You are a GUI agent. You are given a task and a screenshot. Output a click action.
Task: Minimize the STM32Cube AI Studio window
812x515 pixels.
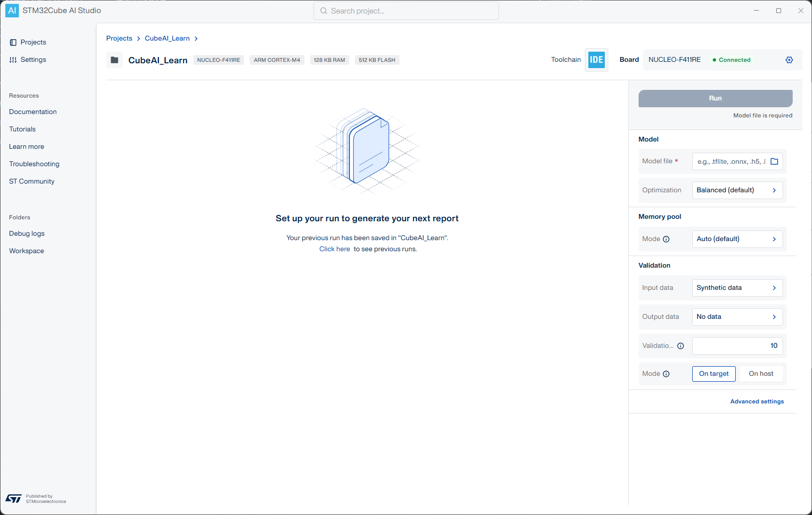[756, 11]
